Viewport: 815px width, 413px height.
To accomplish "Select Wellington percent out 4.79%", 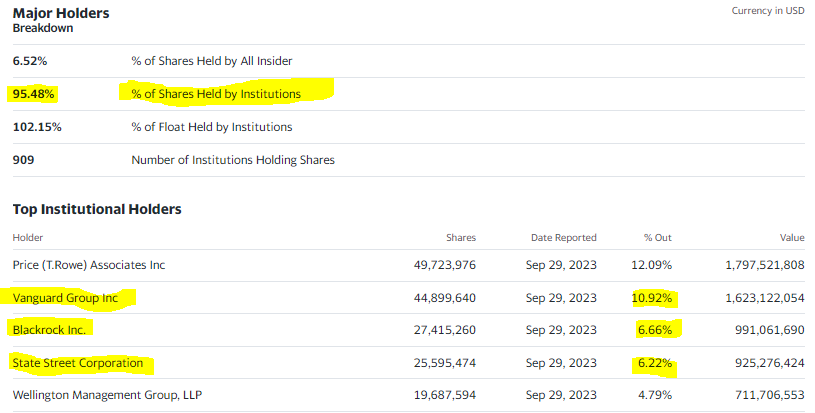I will [x=655, y=395].
